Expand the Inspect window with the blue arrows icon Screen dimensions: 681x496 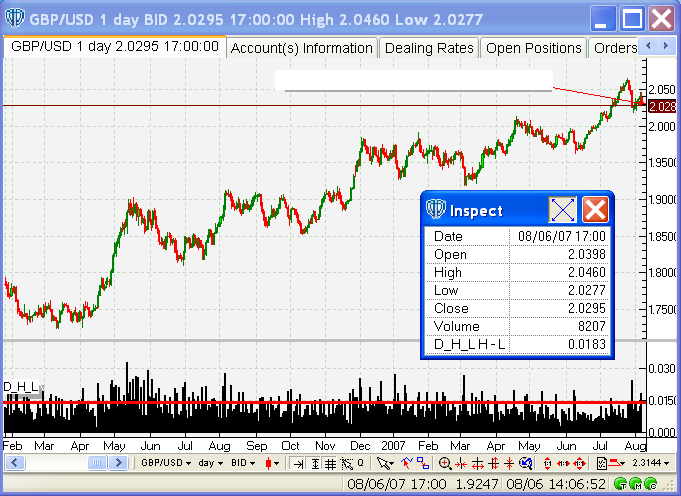pyautogui.click(x=562, y=210)
